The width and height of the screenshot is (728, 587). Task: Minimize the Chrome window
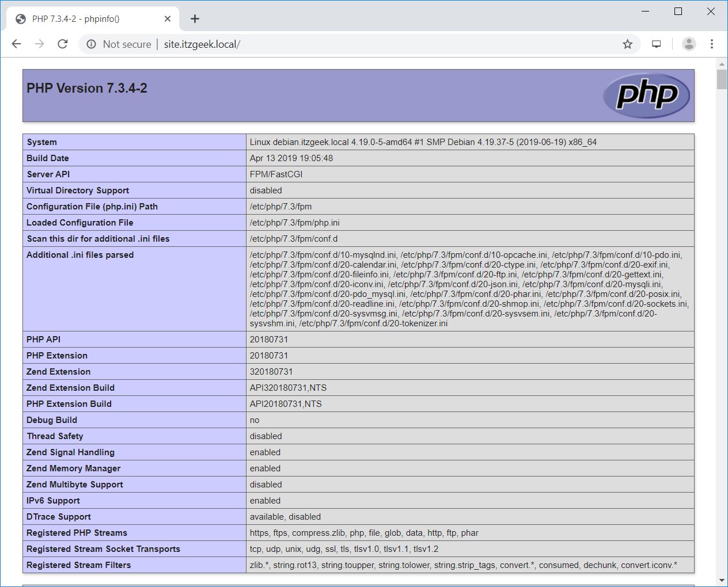point(646,12)
